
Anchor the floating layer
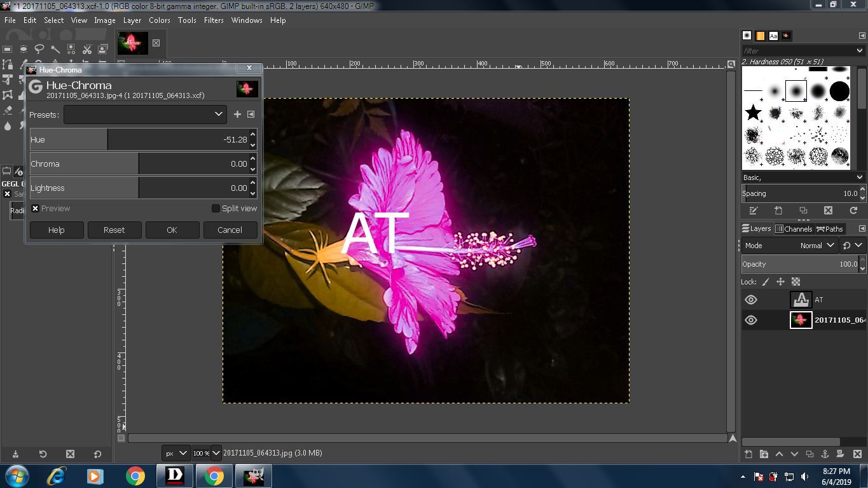tap(825, 454)
